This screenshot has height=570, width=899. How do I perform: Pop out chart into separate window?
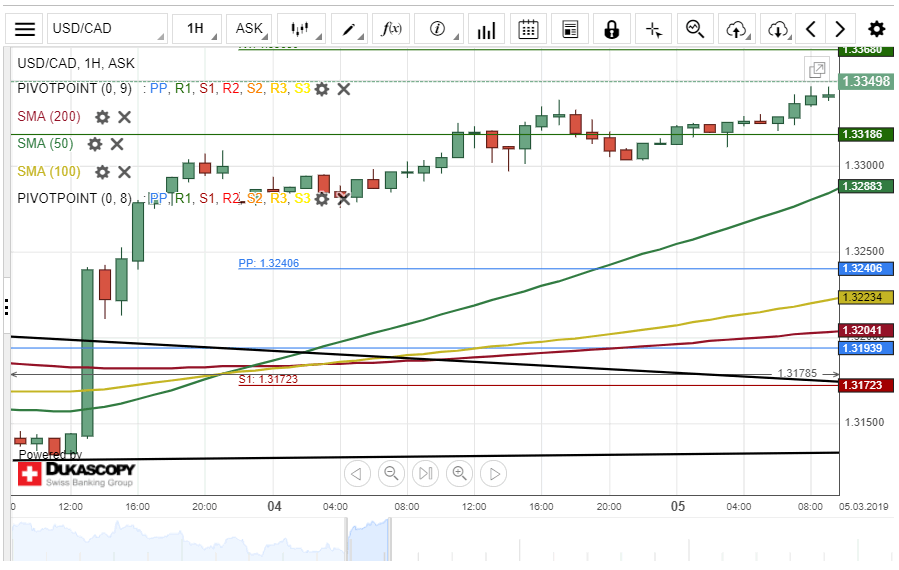click(817, 69)
